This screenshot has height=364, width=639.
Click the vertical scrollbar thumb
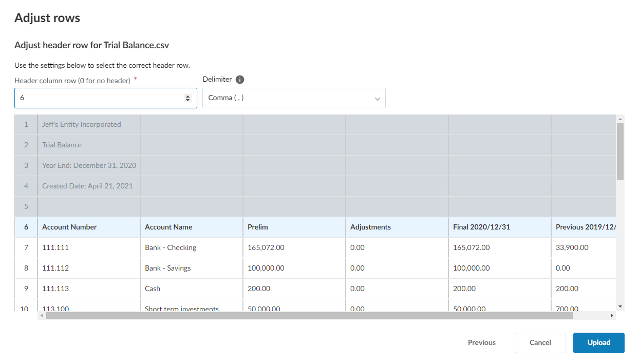point(620,151)
